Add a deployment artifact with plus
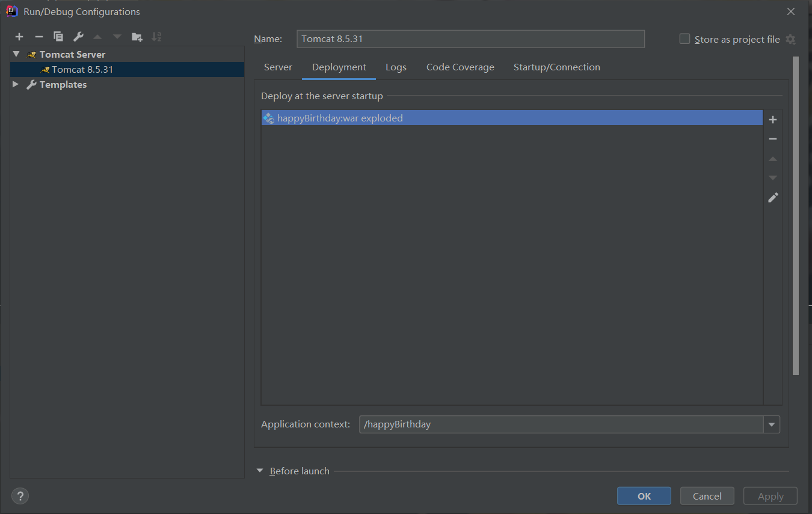Viewport: 812px width, 514px height. click(773, 120)
